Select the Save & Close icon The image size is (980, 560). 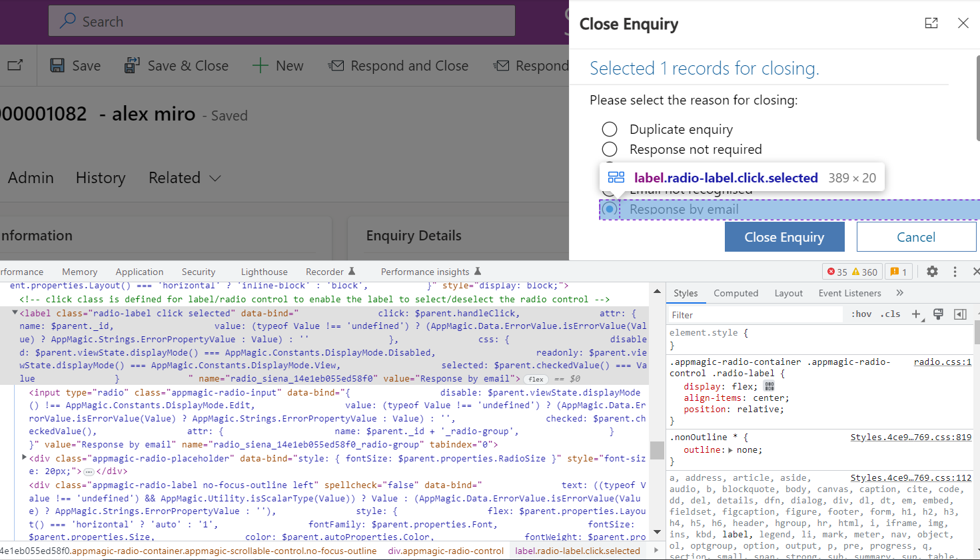pos(131,65)
